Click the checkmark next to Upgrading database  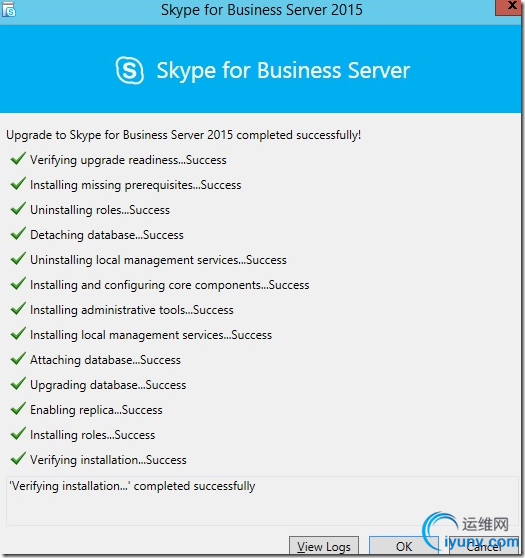18,384
